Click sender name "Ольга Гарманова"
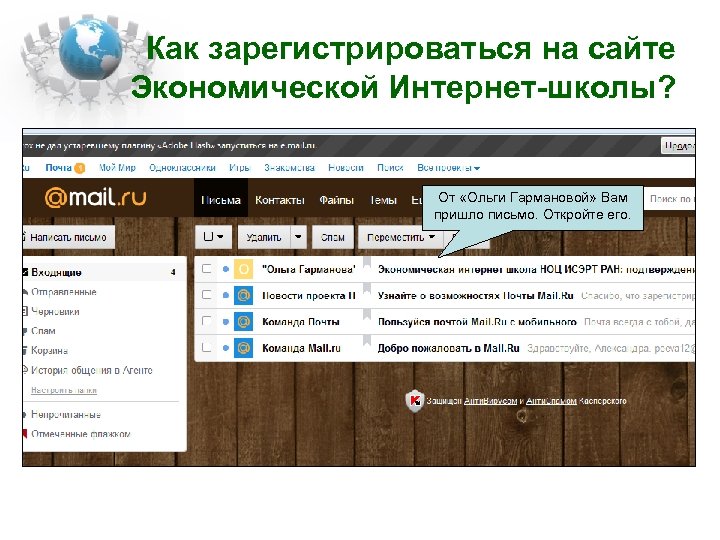Viewport: 720px width, 540px height. tap(309, 269)
